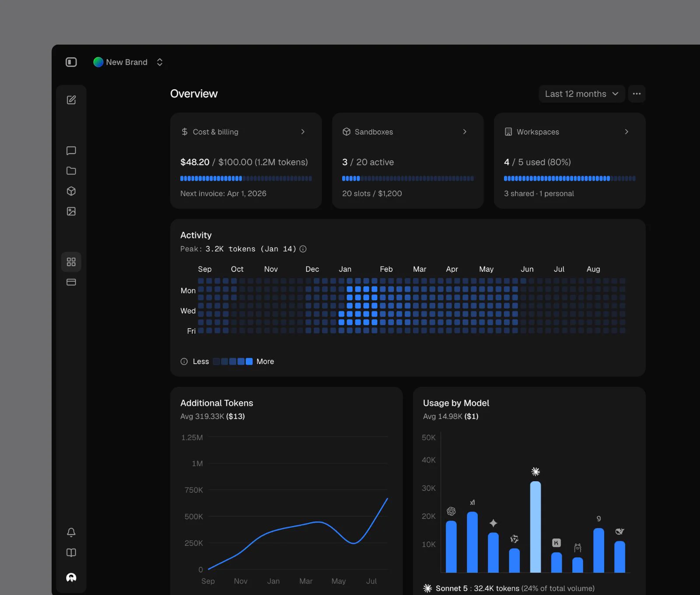Click the K logo icon above bar
Viewport: 700px width, 595px height.
[556, 543]
